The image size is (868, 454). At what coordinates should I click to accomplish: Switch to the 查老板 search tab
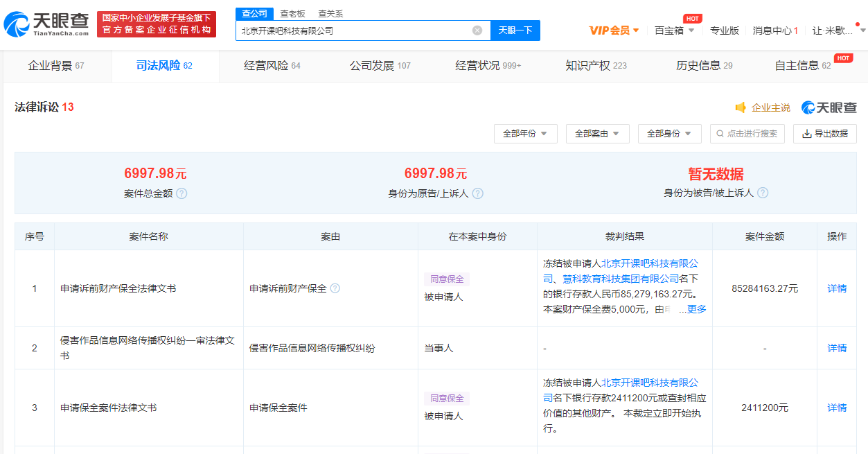(292, 13)
